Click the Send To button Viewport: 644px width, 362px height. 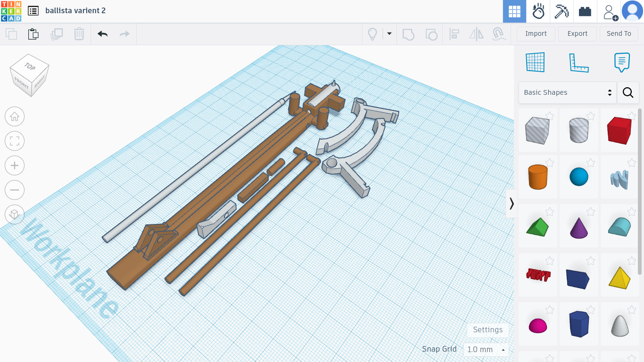(619, 33)
